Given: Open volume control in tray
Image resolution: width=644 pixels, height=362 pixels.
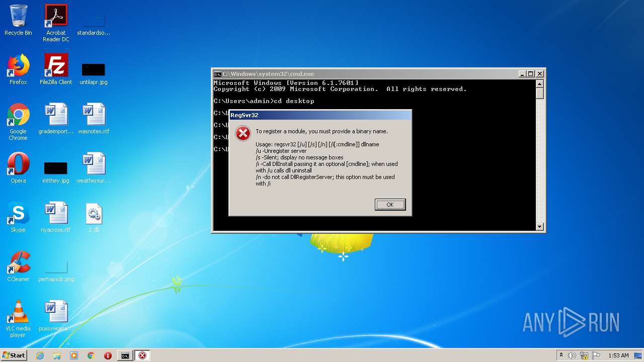Looking at the screenshot, I should [x=572, y=355].
